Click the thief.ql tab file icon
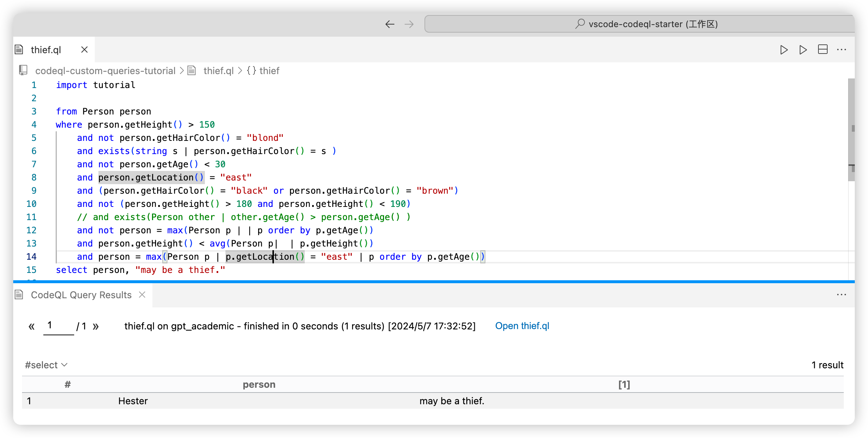 (19, 50)
